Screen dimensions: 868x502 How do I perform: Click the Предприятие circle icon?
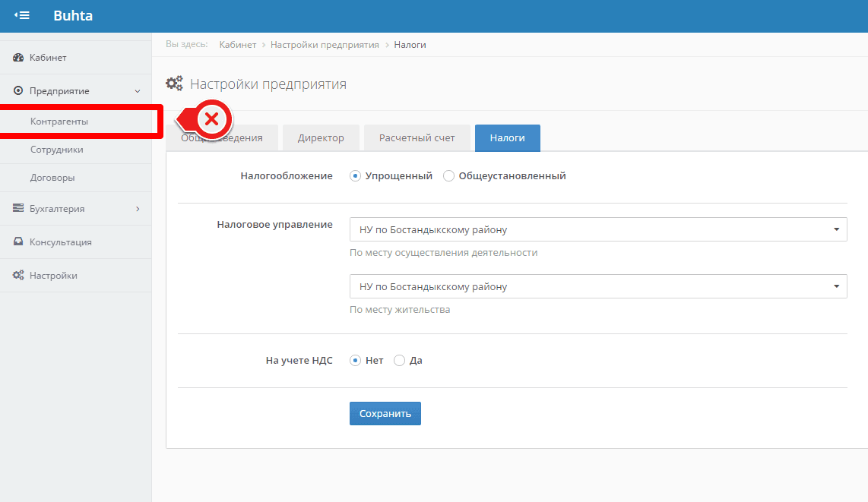pos(18,90)
